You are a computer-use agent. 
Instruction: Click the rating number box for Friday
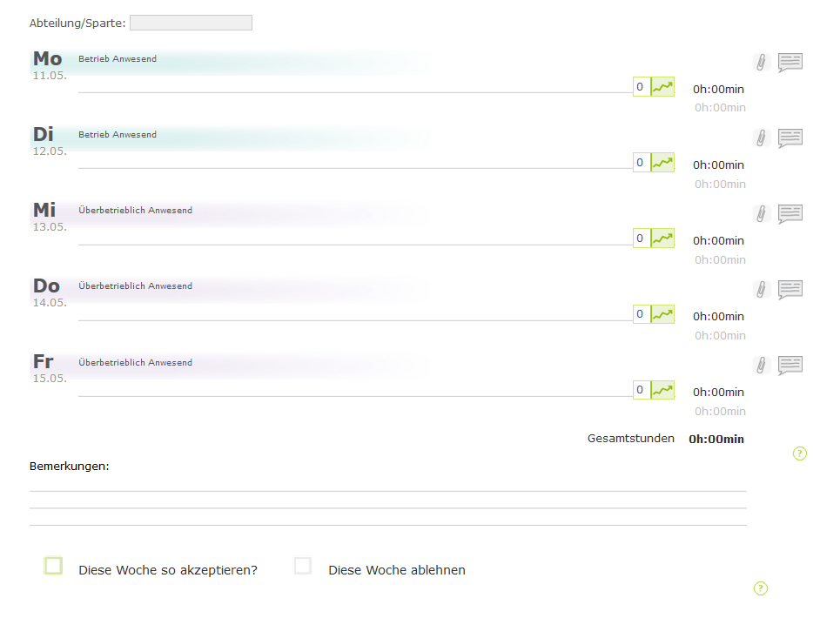coord(641,390)
